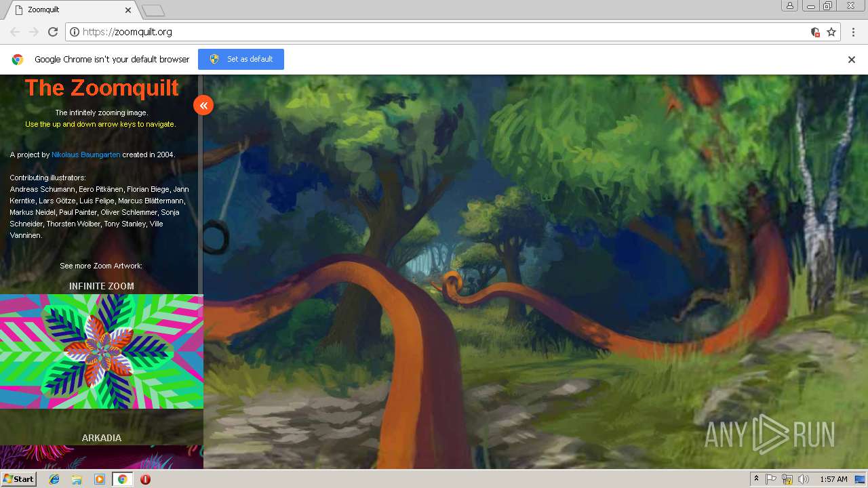
Task: Launch Internet Explorer from taskbar
Action: (54, 479)
